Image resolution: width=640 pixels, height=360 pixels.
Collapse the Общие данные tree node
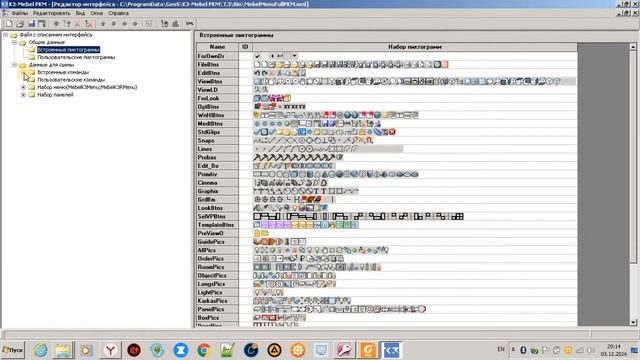click(x=14, y=42)
